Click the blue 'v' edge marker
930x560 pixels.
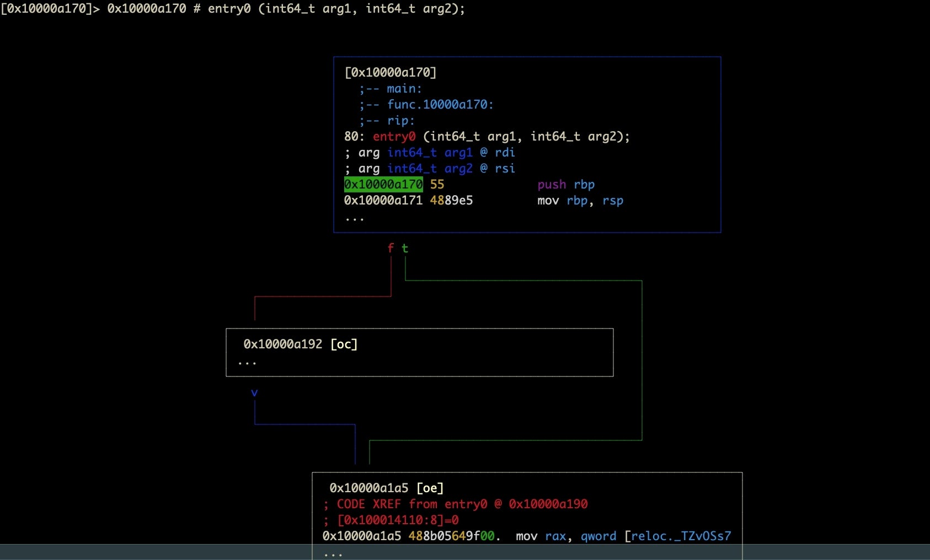click(254, 393)
